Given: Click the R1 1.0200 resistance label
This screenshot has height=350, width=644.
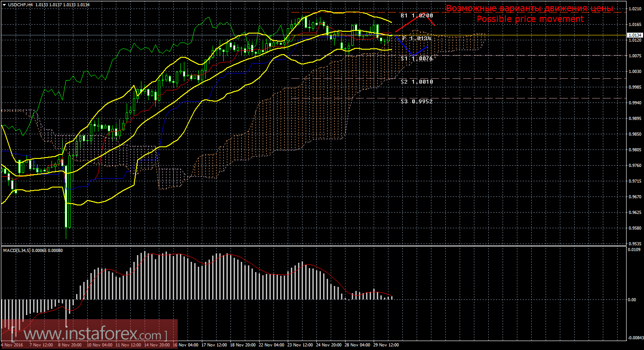Looking at the screenshot, I should [x=416, y=16].
